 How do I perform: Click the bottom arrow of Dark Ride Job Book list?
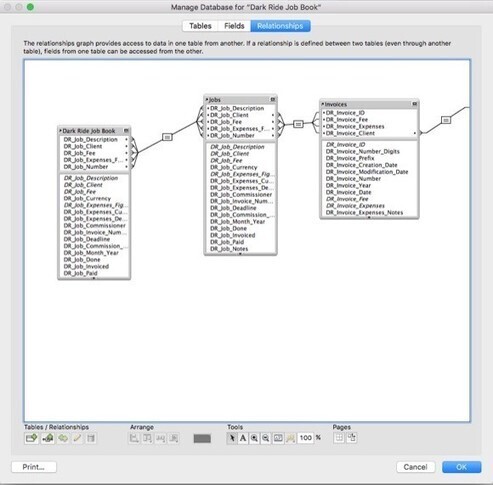pos(94,278)
